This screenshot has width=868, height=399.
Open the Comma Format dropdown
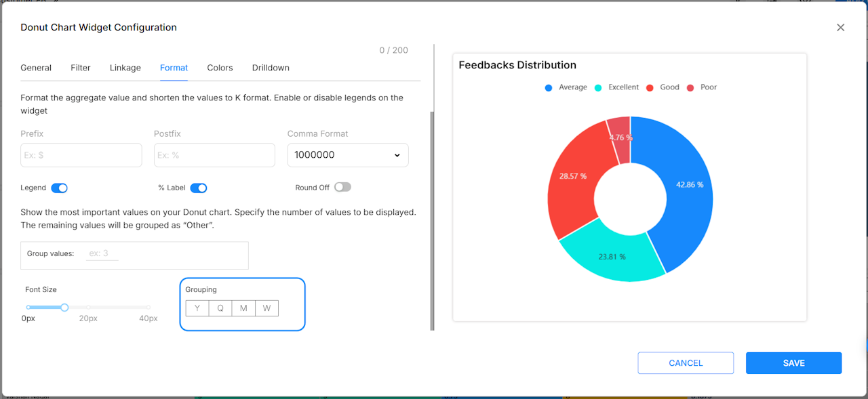pos(348,154)
